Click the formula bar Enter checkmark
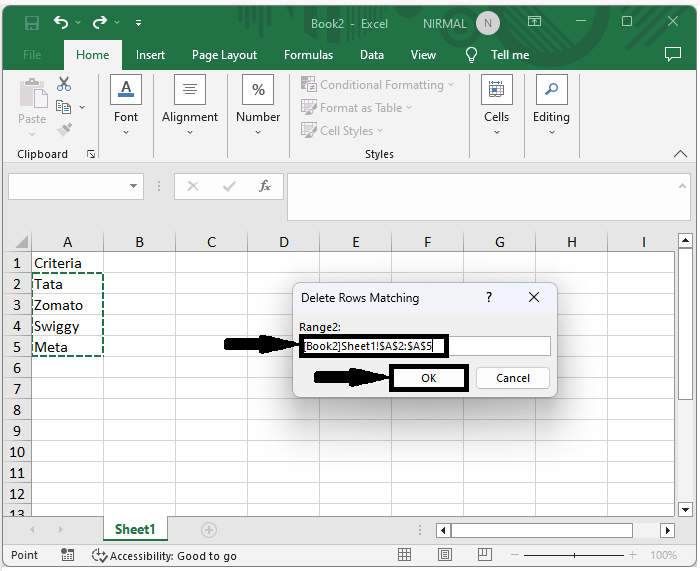Image resolution: width=700 pixels, height=571 pixels. 229,186
